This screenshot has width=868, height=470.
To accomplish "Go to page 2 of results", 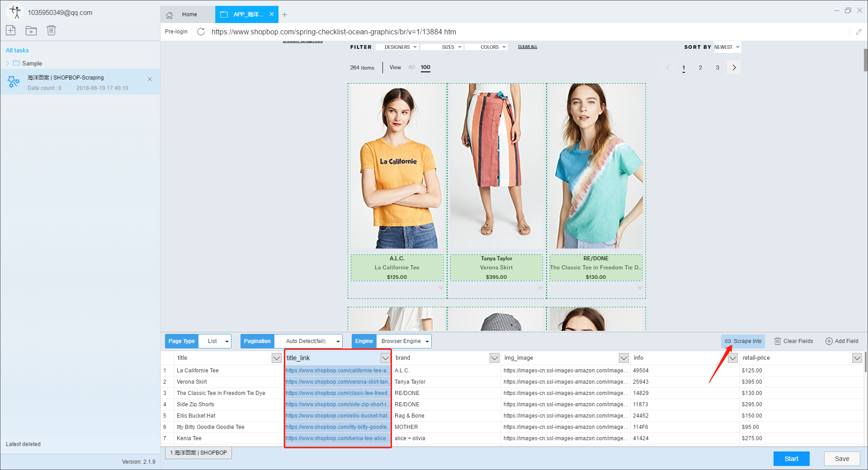I will coord(700,68).
